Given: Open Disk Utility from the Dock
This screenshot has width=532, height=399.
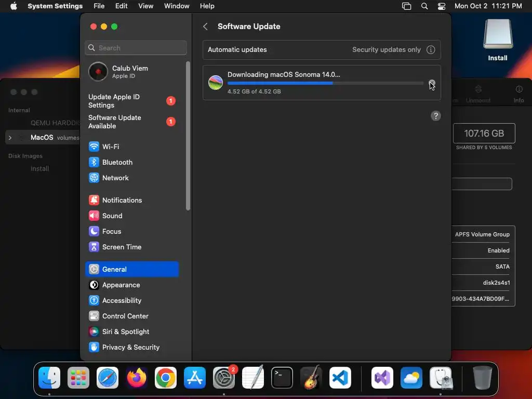Looking at the screenshot, I should pos(441,378).
